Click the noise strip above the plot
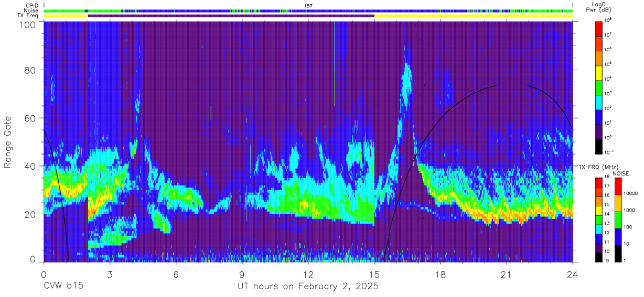Viewport: 644px width, 297px height. click(x=308, y=10)
